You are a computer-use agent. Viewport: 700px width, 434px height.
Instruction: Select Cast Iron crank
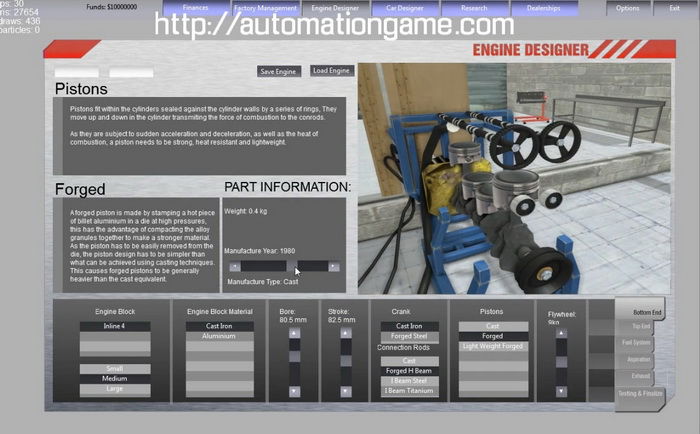[x=409, y=326]
